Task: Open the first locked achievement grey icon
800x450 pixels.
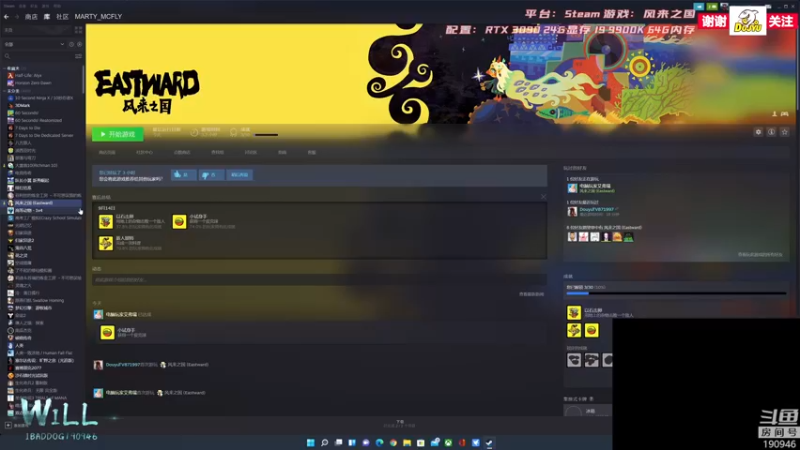Action: 574,360
